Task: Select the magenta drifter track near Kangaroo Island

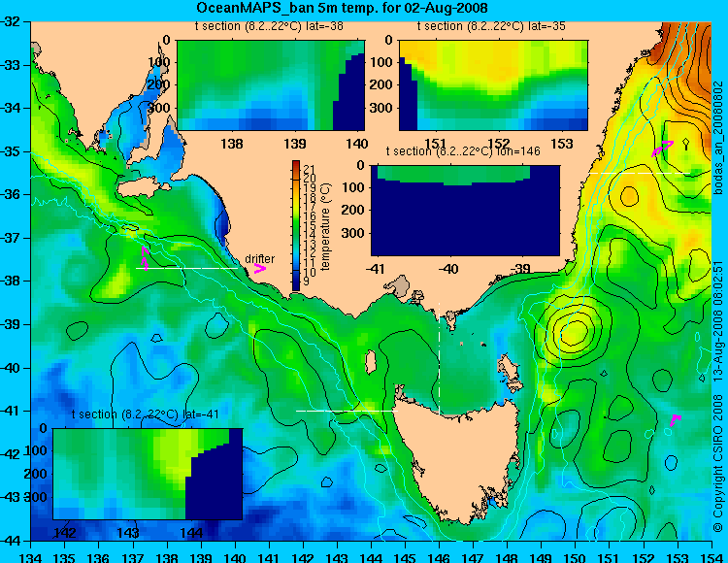Action: 146,258
